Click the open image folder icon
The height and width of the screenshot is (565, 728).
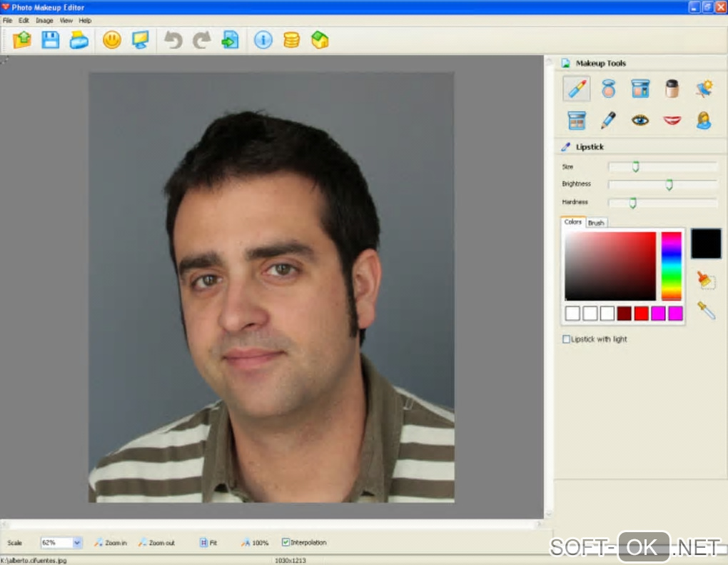click(22, 40)
